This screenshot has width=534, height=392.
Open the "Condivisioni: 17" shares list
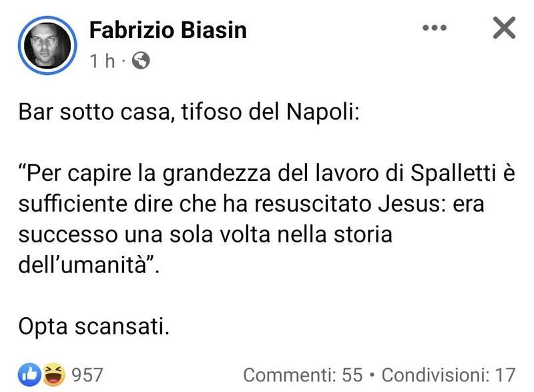(x=448, y=375)
